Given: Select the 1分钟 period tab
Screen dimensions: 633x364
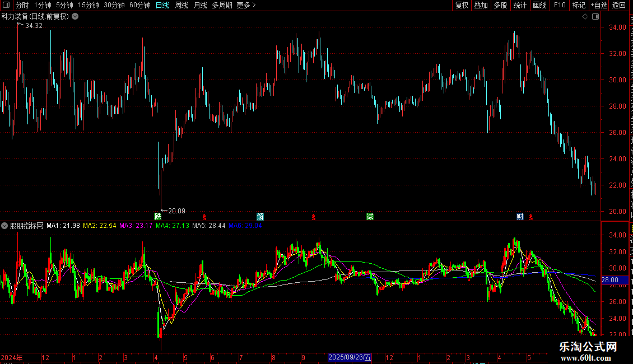Looking at the screenshot, I should click(43, 5).
